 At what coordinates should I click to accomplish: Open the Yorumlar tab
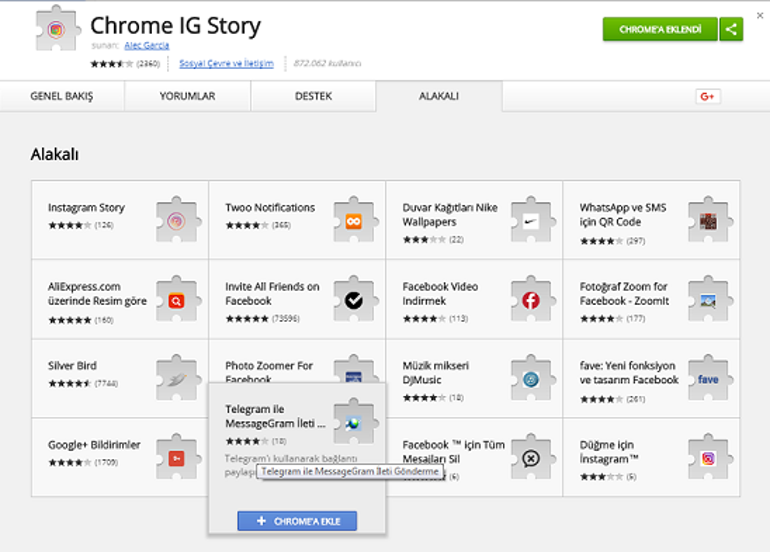[x=187, y=96]
